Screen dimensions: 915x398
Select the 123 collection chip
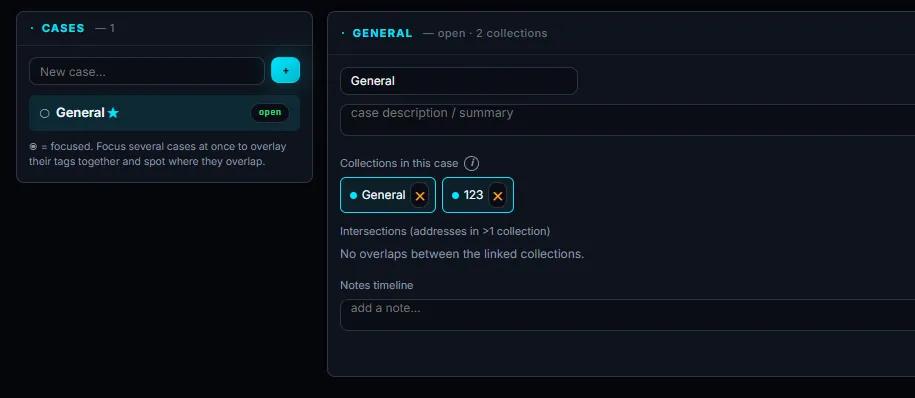(477, 195)
